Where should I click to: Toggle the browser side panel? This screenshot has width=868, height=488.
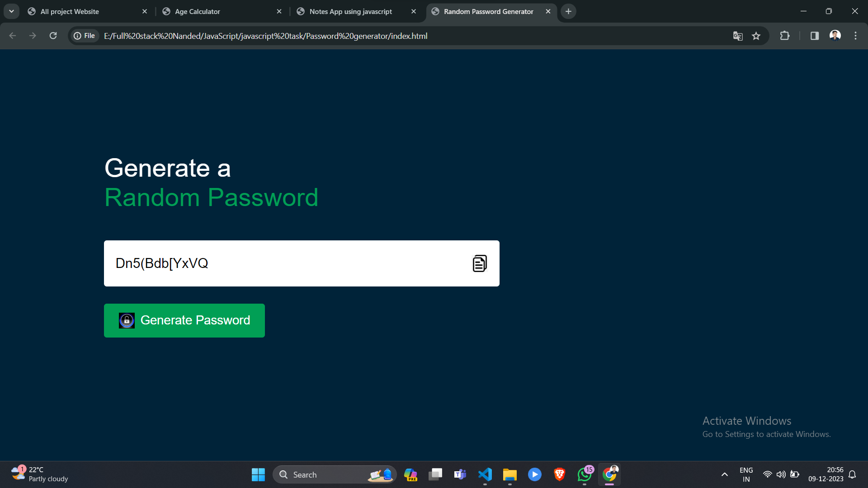(x=814, y=36)
